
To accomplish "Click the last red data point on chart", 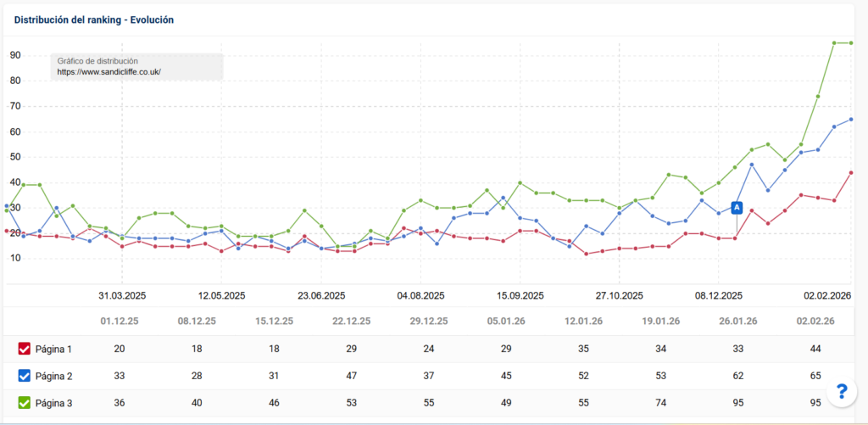I will click(x=851, y=173).
